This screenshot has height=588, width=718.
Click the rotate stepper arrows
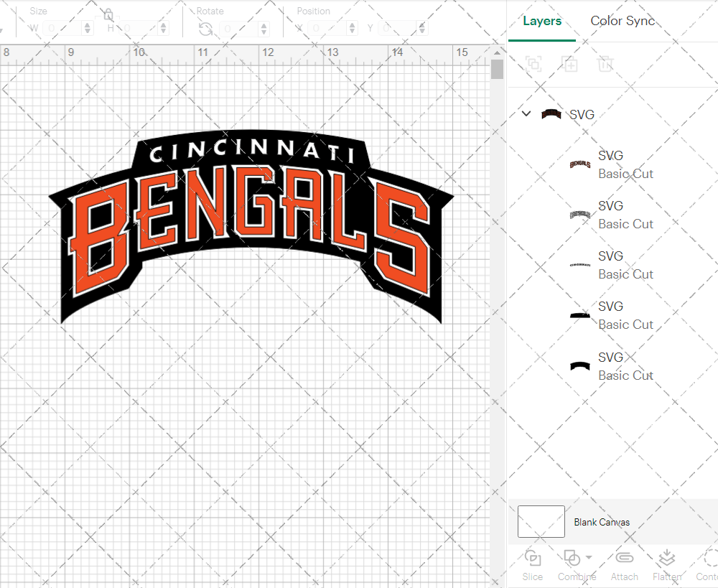264,29
